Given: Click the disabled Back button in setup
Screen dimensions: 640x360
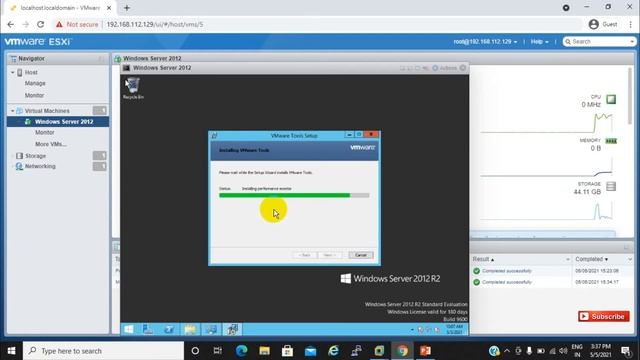Looking at the screenshot, I should 304,255.
